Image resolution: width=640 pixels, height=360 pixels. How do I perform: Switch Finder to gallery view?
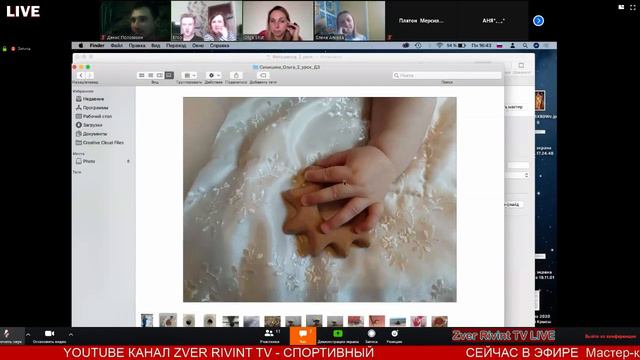169,76
